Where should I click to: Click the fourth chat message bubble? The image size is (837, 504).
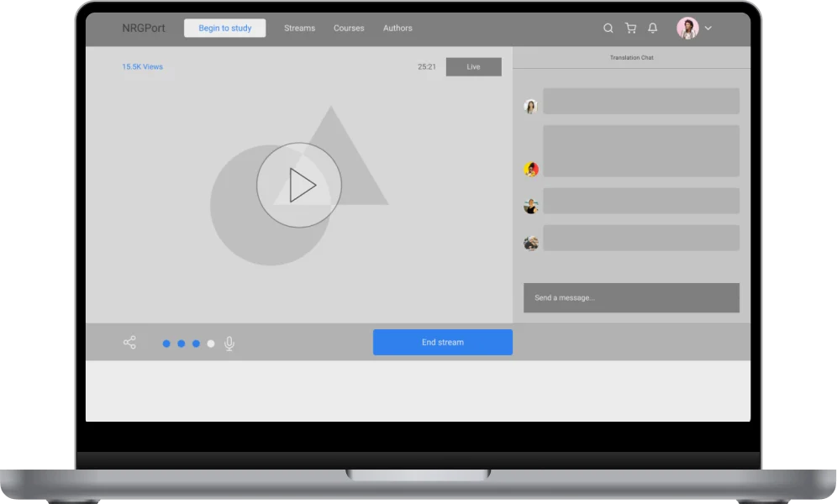[x=641, y=238]
